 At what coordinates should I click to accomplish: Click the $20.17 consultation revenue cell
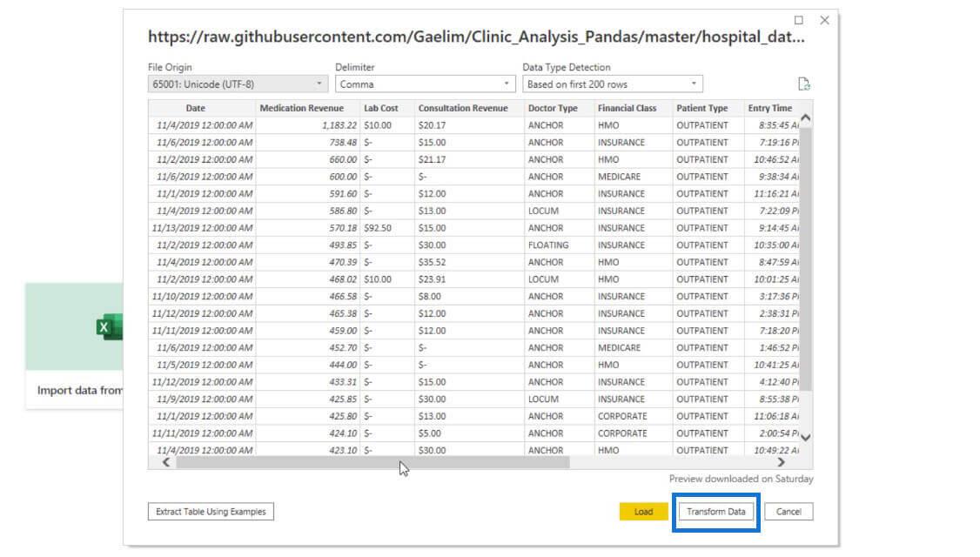click(x=469, y=125)
